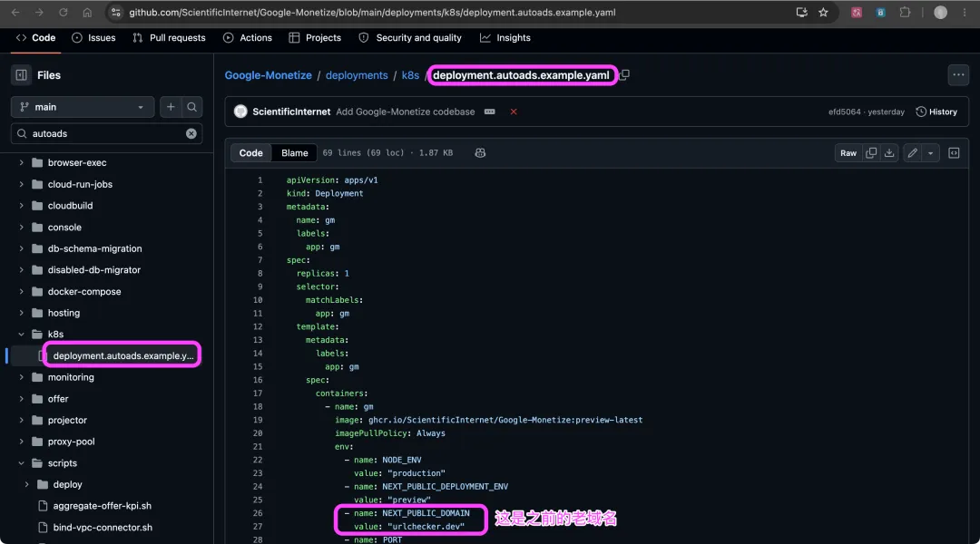The height and width of the screenshot is (544, 980).
Task: Open Copilot for this file
Action: click(480, 153)
